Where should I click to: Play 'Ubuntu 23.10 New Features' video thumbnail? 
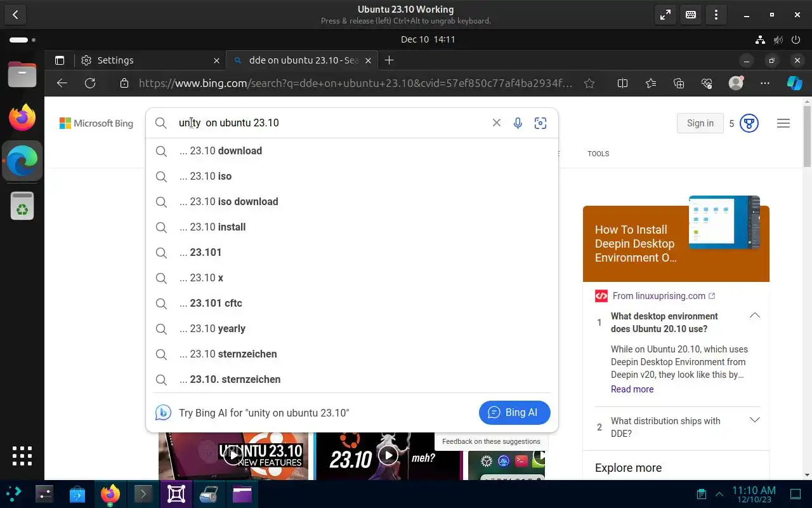tap(233, 455)
